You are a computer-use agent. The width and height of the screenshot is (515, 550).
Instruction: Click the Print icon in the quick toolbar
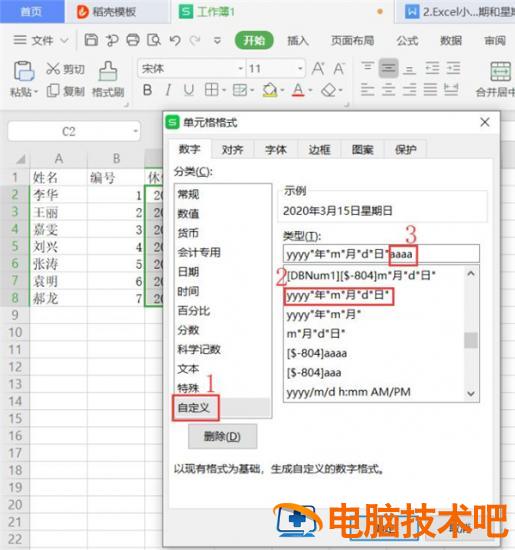click(x=133, y=40)
